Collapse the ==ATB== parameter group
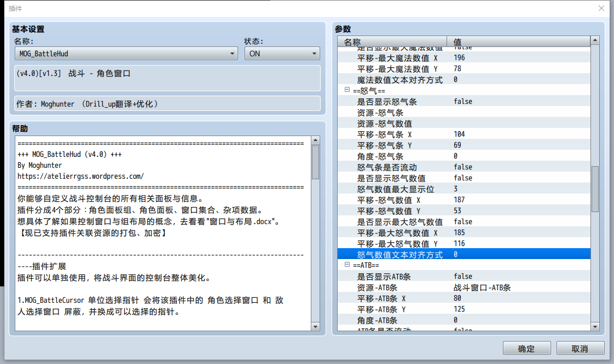614x364 pixels. click(x=347, y=265)
